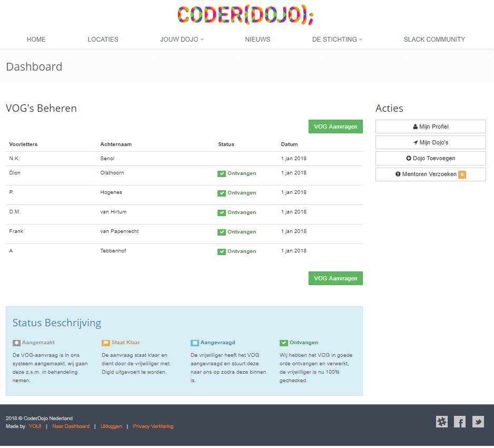Click the Ontvangen check icon in legend
The image size is (494, 448).
(x=283, y=343)
